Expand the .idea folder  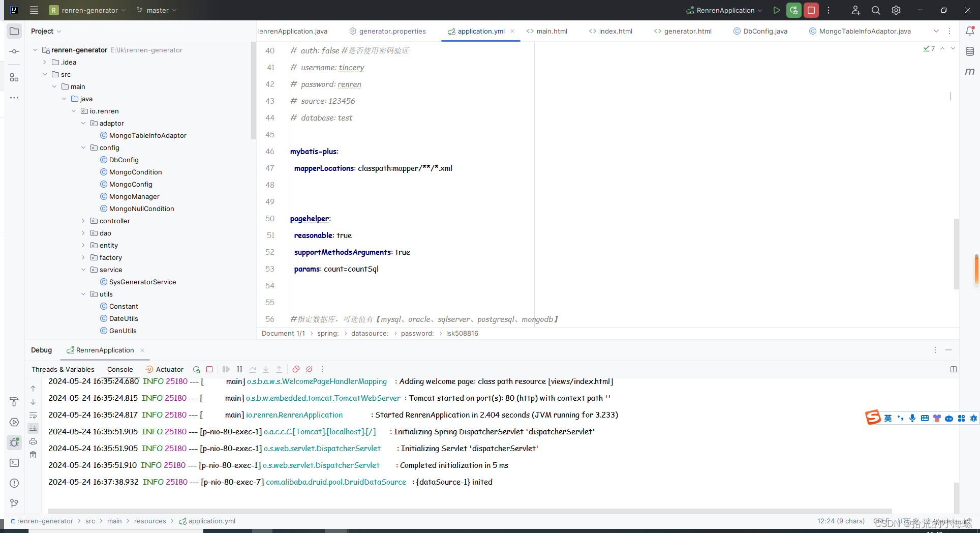(45, 62)
